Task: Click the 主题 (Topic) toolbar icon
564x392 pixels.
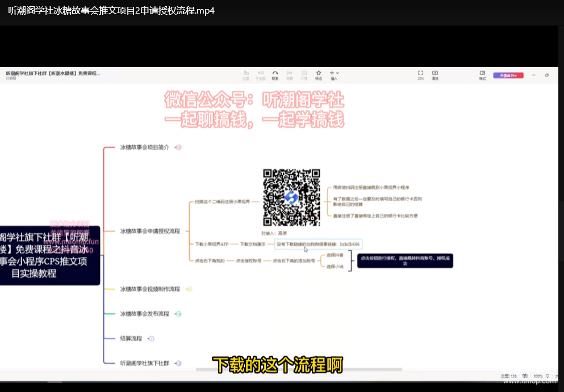Action: click(x=246, y=74)
